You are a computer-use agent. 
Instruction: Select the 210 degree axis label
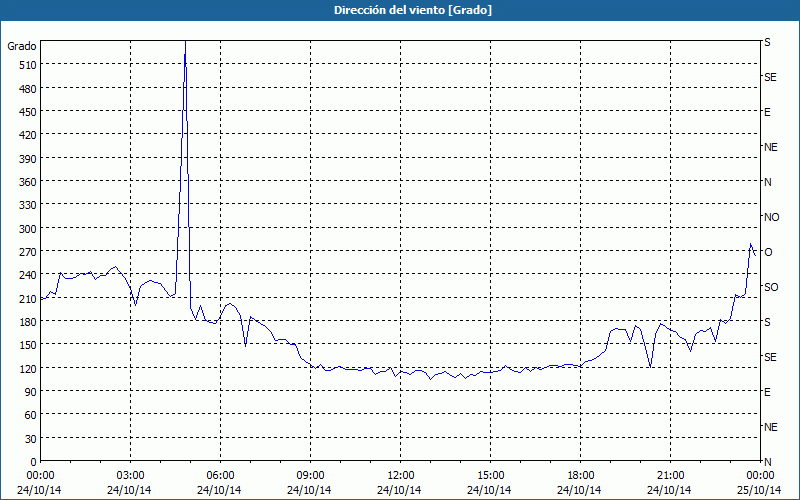(29, 299)
